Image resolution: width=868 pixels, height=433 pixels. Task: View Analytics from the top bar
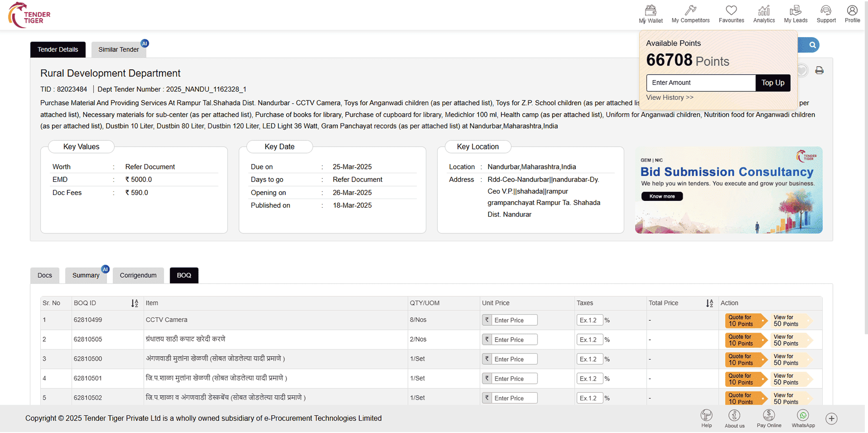pos(764,14)
